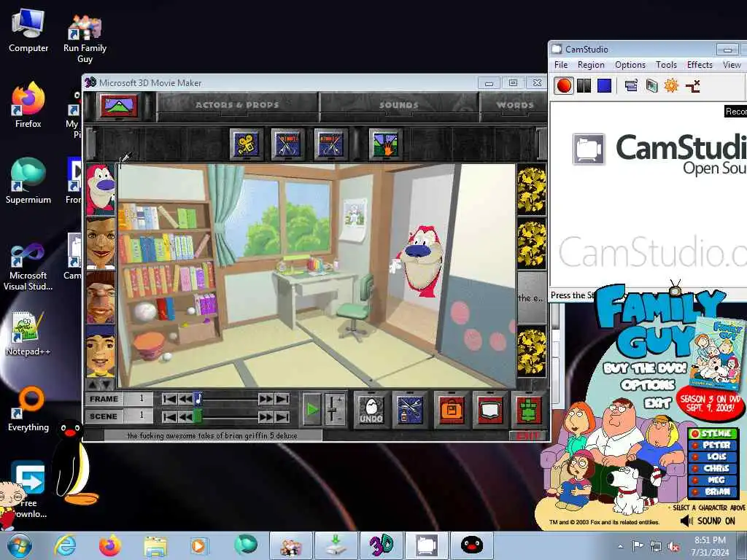Select STEWIE in Family Guy character list
This screenshot has height=560, width=747.
point(713,433)
